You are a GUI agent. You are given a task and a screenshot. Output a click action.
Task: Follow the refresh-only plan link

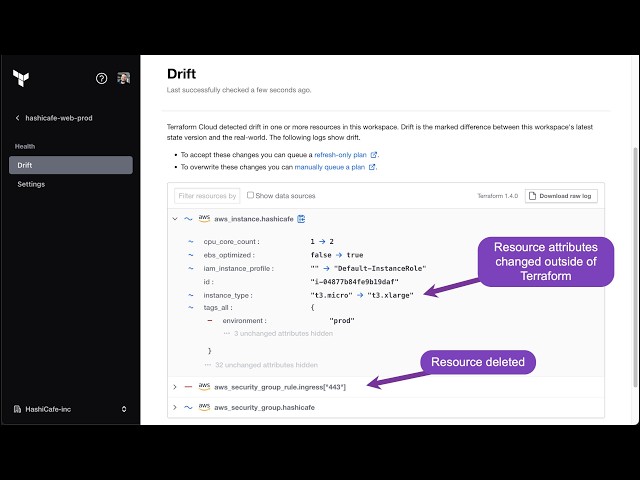(340, 155)
